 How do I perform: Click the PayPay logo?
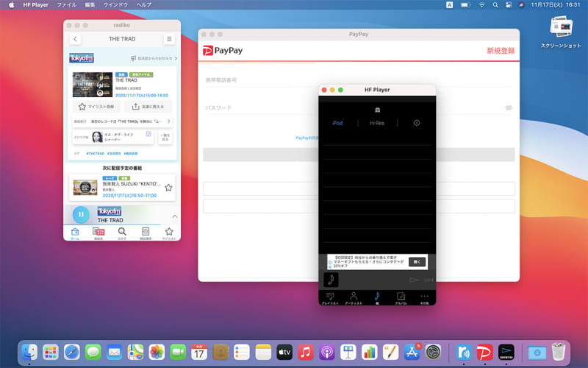click(223, 50)
